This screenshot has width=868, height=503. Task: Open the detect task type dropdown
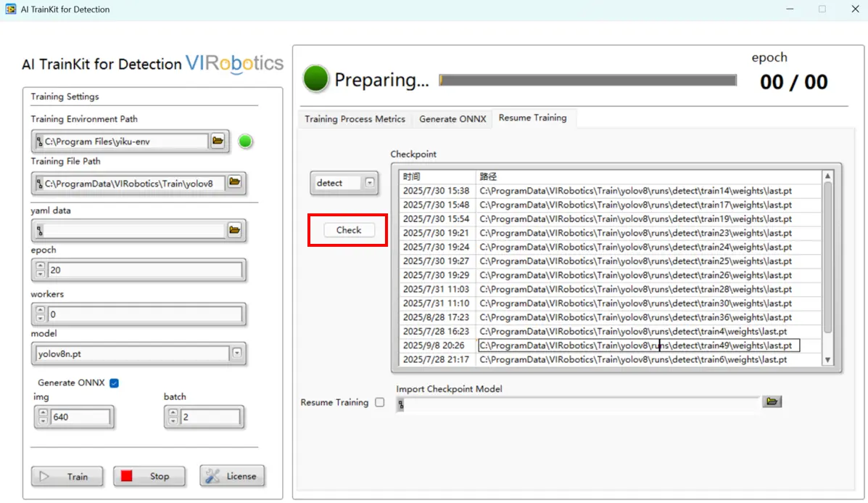(x=370, y=183)
